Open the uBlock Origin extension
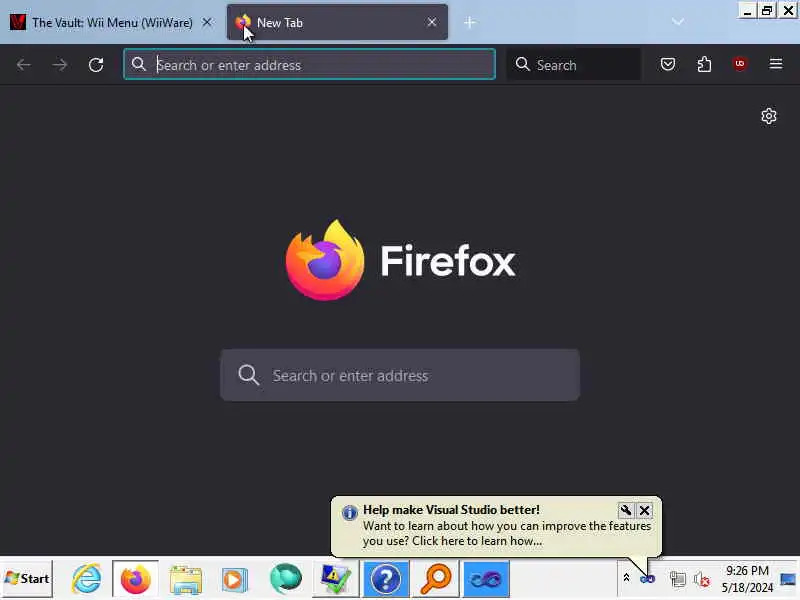This screenshot has height=600, width=800. click(x=740, y=64)
